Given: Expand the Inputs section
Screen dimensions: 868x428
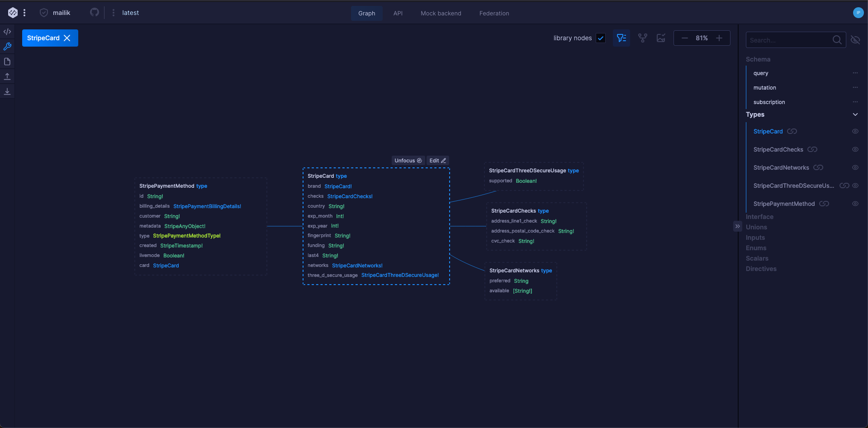Looking at the screenshot, I should pyautogui.click(x=755, y=238).
